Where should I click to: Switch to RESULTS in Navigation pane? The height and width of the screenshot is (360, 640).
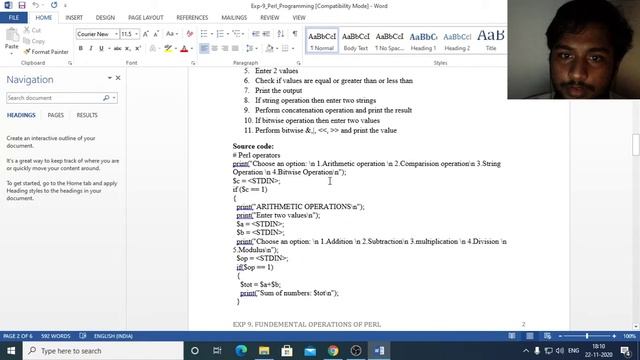87,115
